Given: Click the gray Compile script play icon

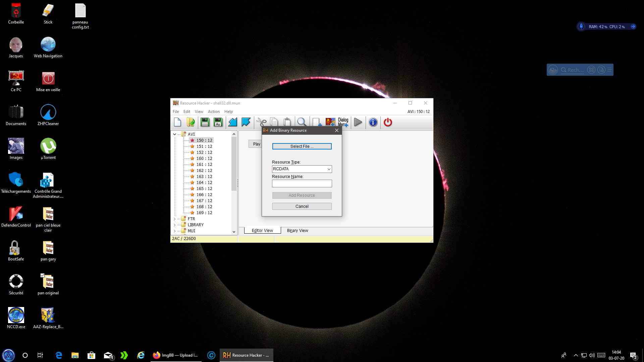Looking at the screenshot, I should pos(358,122).
